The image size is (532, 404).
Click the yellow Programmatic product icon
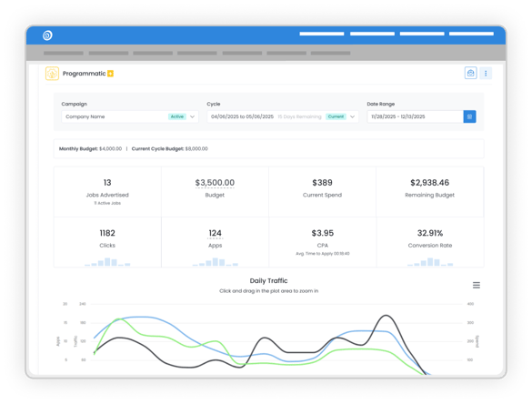[x=52, y=74]
